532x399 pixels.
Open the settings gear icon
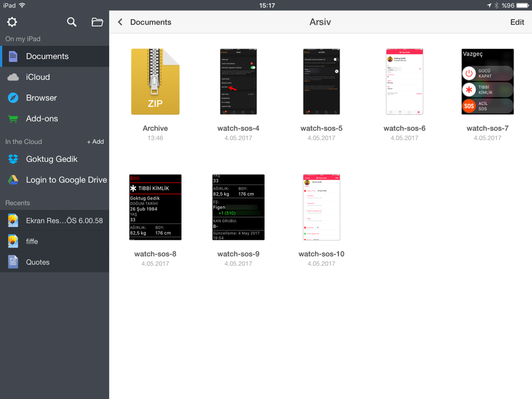click(12, 22)
